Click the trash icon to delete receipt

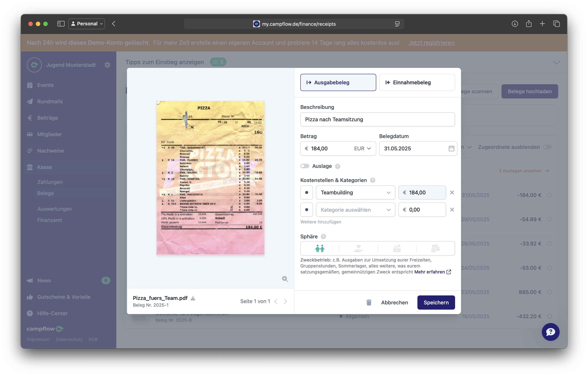(369, 303)
